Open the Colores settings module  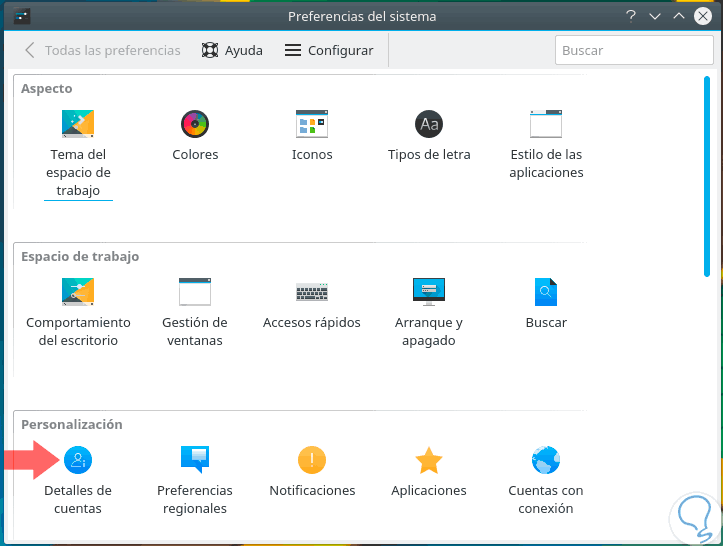coord(195,125)
